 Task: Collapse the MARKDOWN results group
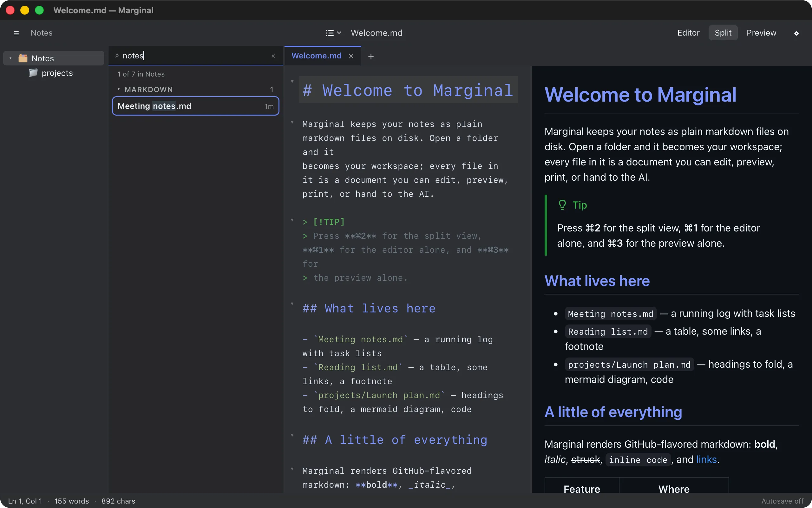click(x=118, y=89)
